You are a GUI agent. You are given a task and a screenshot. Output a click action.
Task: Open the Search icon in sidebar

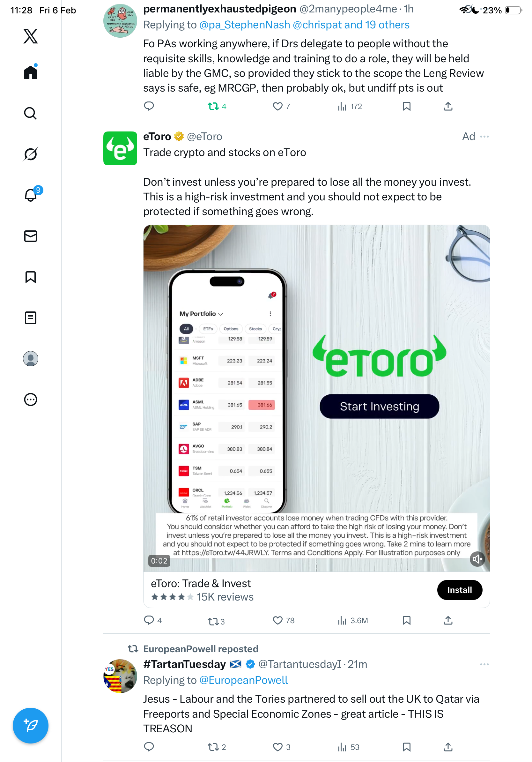[31, 114]
